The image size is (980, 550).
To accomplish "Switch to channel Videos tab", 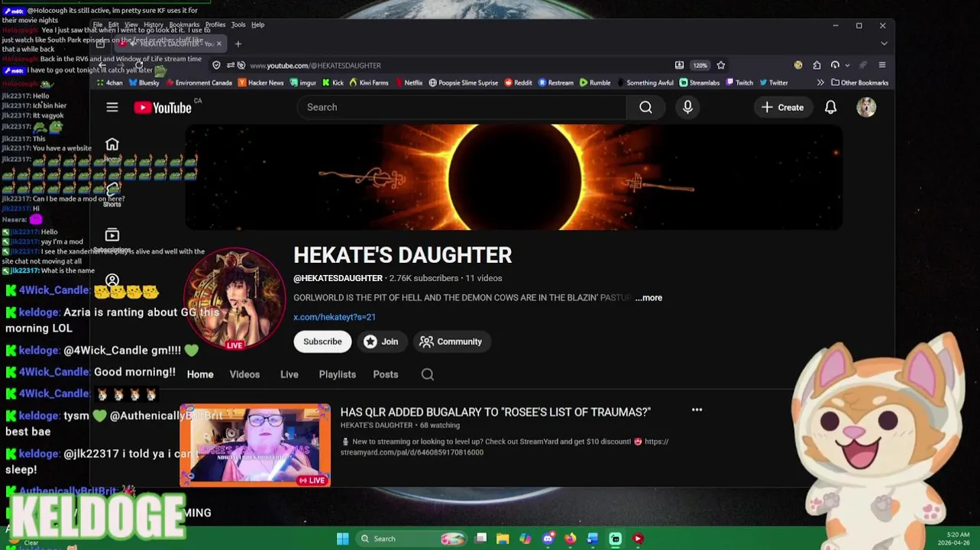I will (244, 374).
